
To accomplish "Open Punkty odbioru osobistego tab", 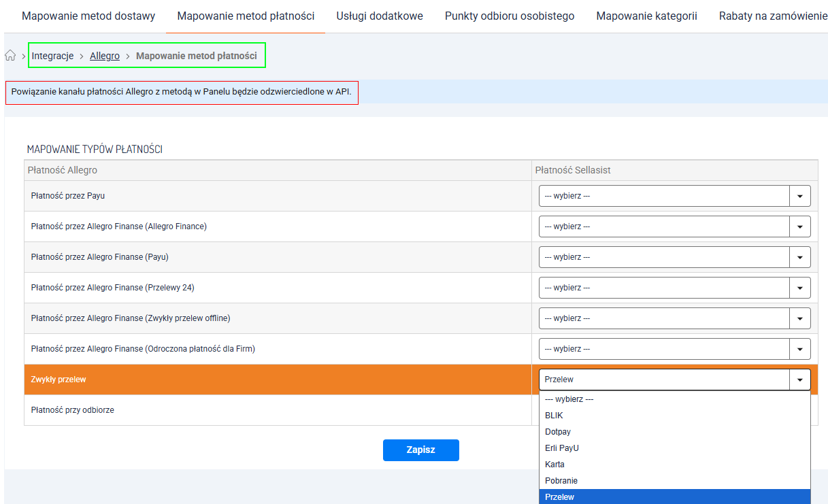I will [x=510, y=16].
